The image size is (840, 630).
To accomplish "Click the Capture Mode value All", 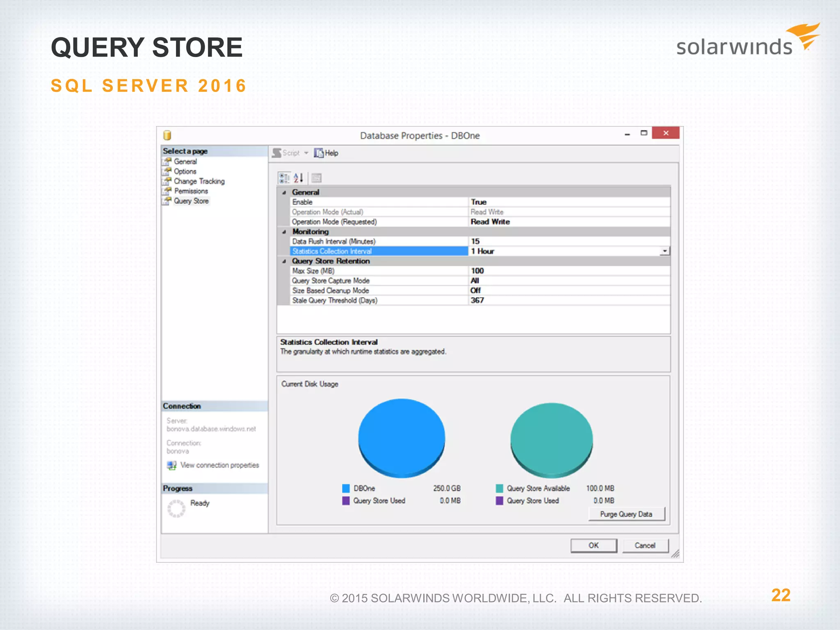I will pos(475,281).
